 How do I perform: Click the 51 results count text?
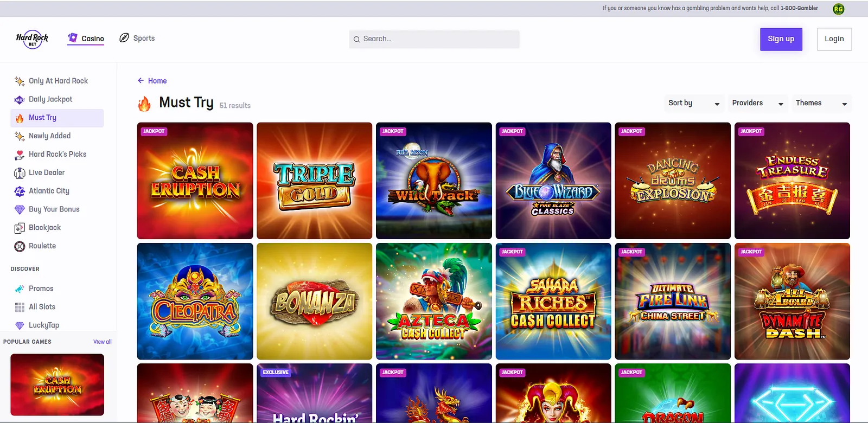pos(235,106)
